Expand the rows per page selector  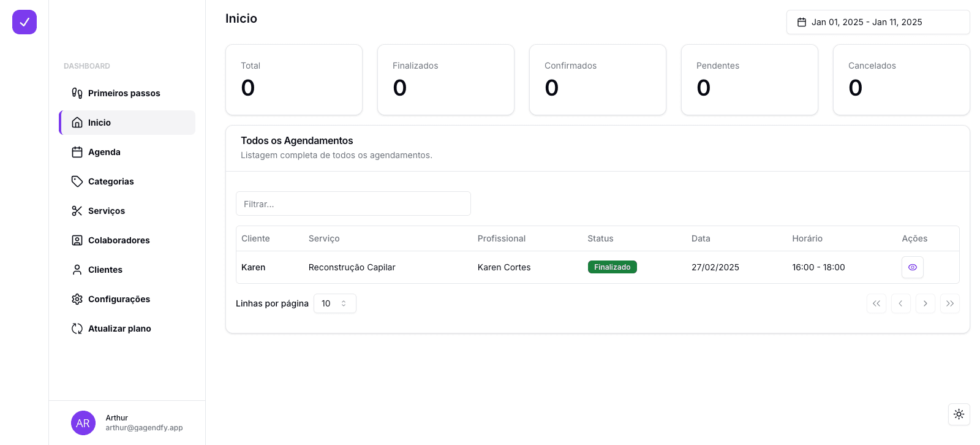[334, 303]
